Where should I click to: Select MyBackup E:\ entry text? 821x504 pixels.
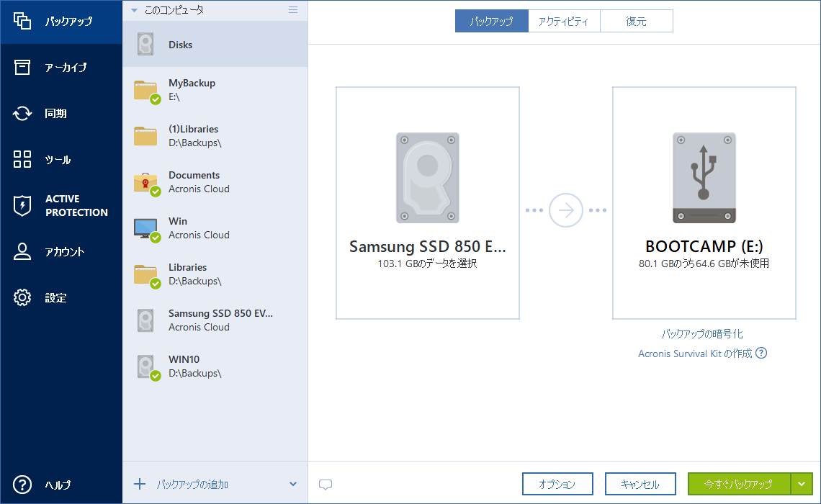click(x=192, y=90)
